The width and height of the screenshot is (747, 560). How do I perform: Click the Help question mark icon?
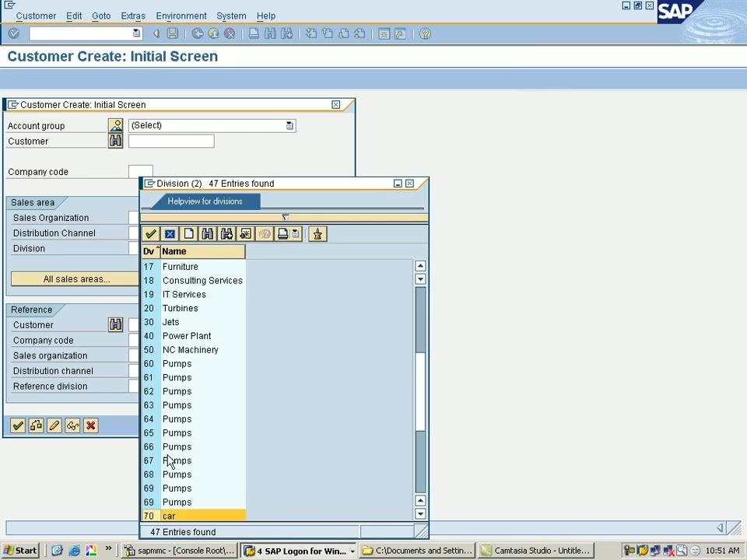click(425, 33)
